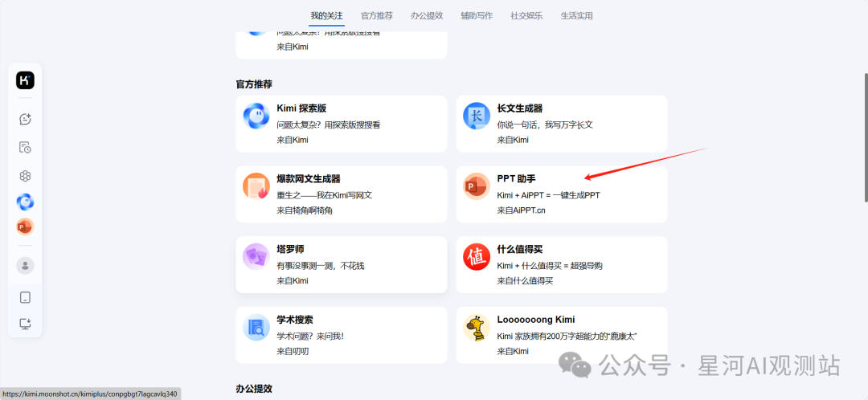
Task: Switch to 办公提效 tab
Action: pos(427,15)
